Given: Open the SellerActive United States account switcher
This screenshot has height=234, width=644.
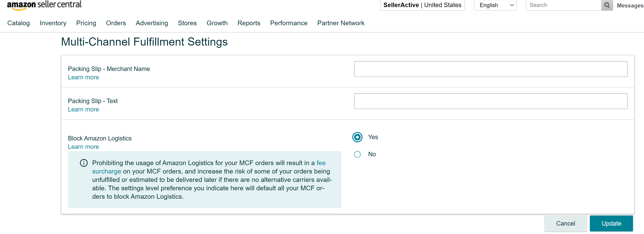Looking at the screenshot, I should [x=422, y=5].
